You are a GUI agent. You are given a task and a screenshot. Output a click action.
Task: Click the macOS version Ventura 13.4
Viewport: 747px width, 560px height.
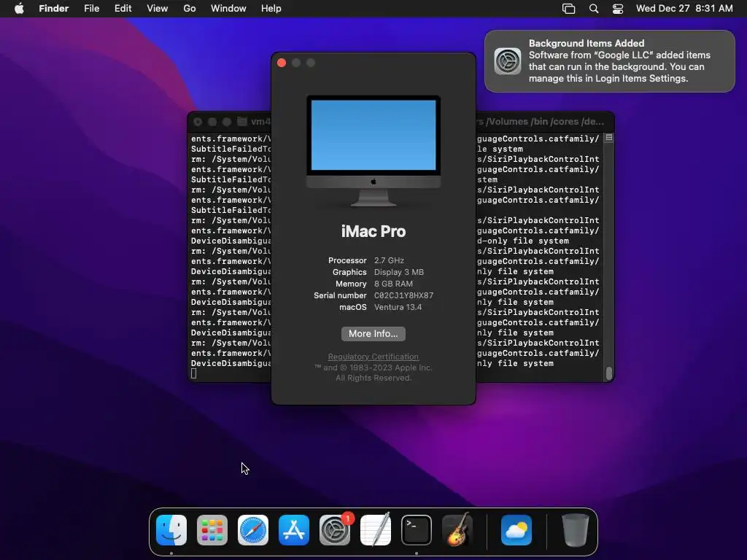(398, 307)
